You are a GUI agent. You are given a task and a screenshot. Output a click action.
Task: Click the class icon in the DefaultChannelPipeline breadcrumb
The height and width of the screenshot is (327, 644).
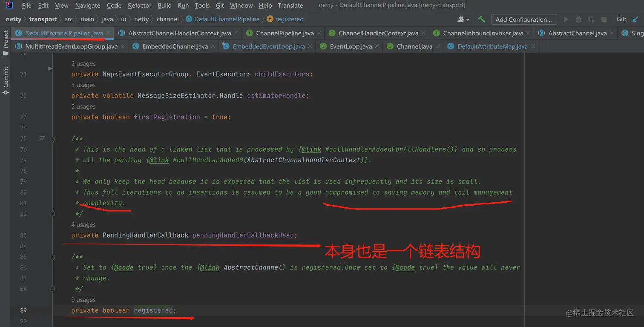pyautogui.click(x=189, y=19)
